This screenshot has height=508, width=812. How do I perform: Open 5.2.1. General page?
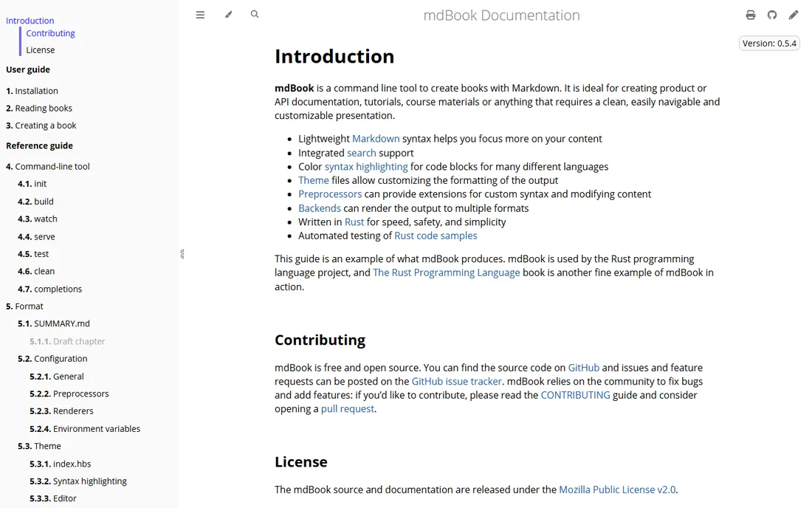[56, 377]
